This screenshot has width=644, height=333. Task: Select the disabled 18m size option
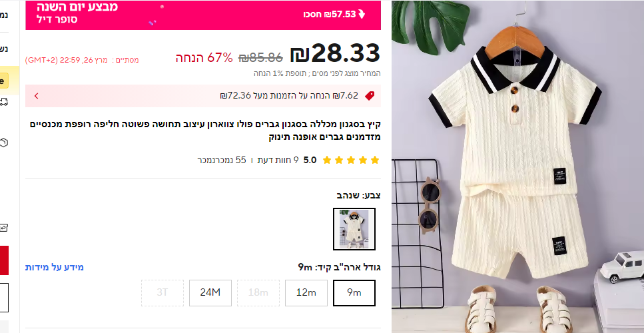point(258,293)
